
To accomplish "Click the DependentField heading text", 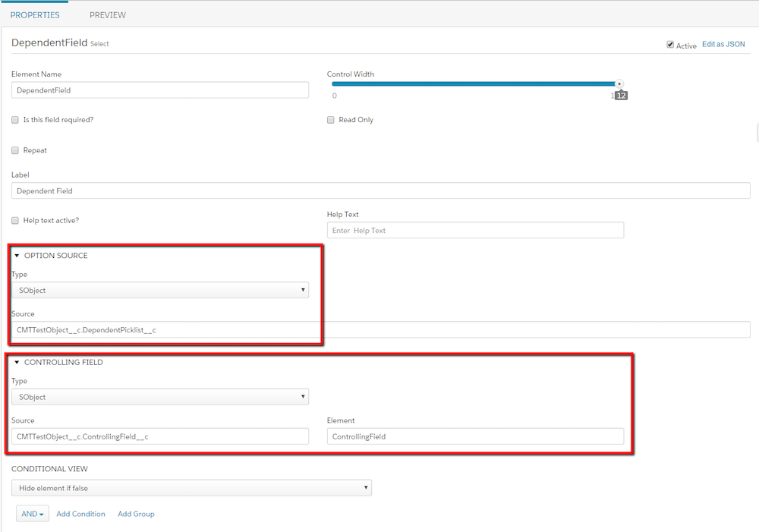I will point(49,42).
